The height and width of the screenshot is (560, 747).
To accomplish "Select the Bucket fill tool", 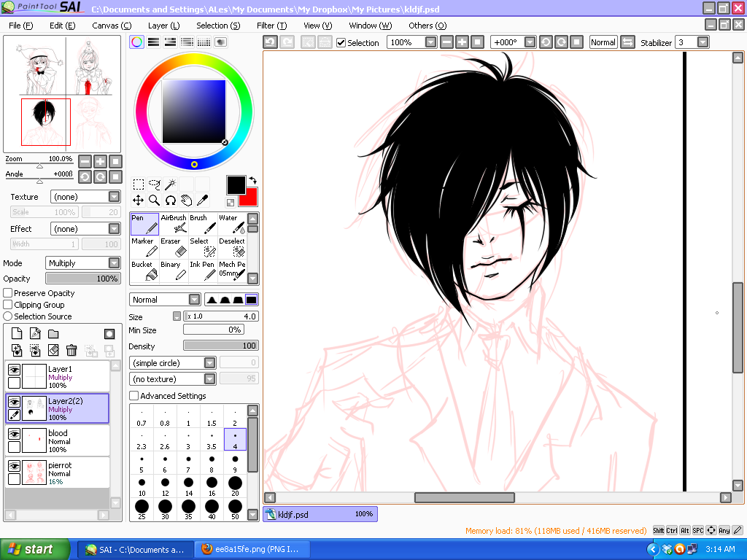I will tap(143, 271).
